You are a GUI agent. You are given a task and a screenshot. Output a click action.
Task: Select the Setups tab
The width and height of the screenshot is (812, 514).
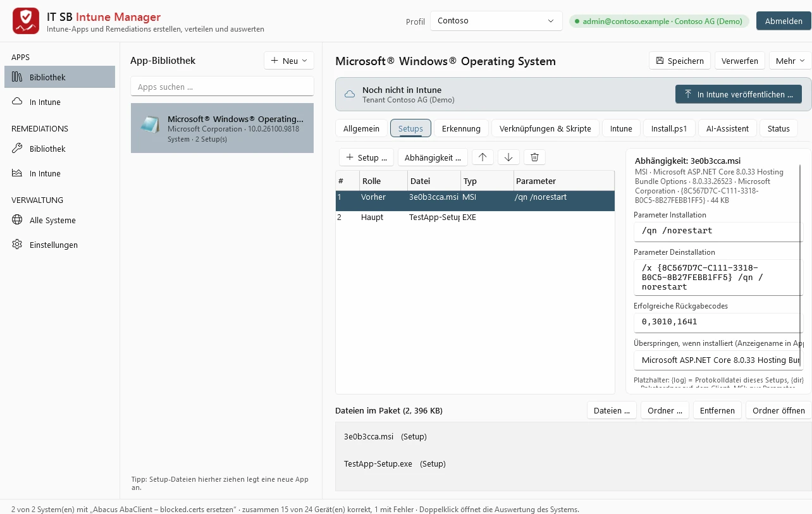click(x=410, y=128)
